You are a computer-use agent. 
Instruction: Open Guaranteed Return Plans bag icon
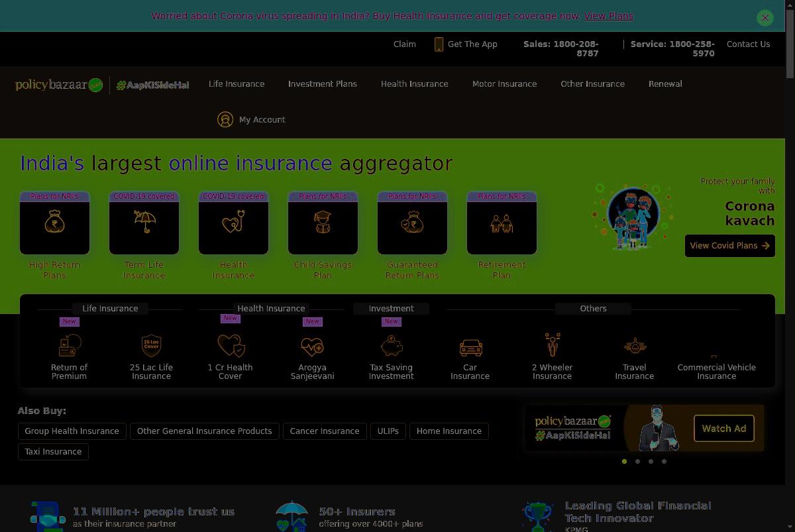coord(412,223)
